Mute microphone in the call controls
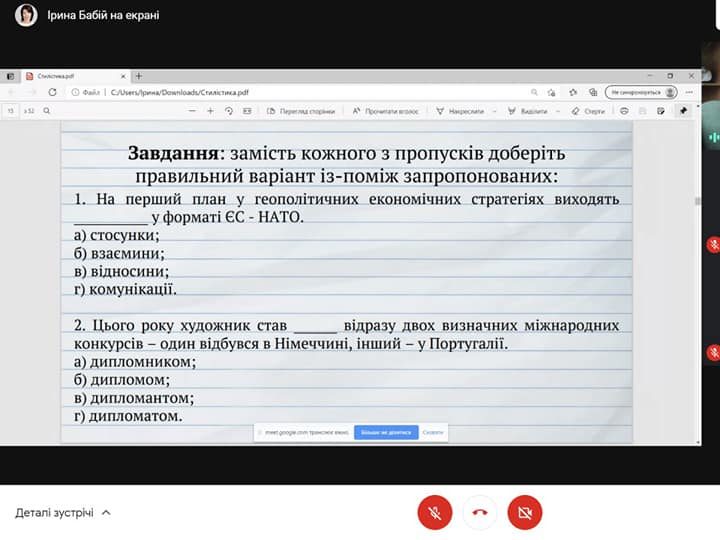This screenshot has height=540, width=720. (x=434, y=512)
